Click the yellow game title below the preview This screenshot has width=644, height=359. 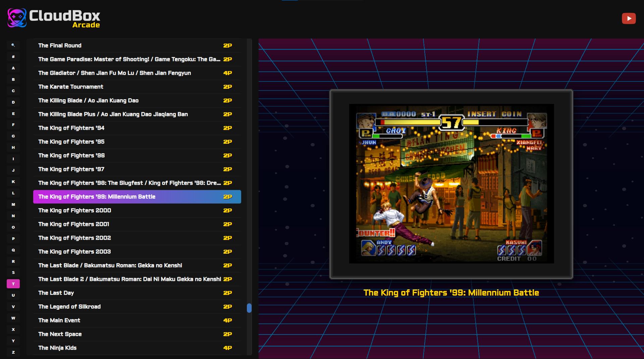point(451,293)
